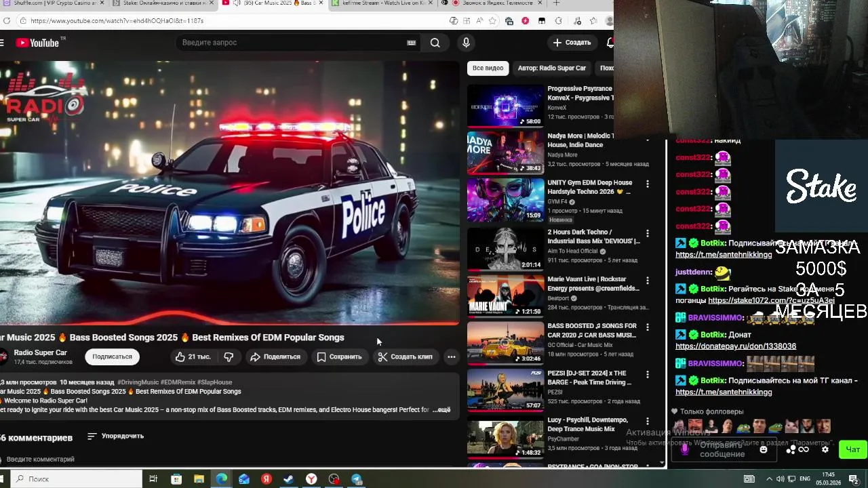This screenshot has height=488, width=868.
Task: Click #EDMRemix hashtag
Action: click(178, 382)
